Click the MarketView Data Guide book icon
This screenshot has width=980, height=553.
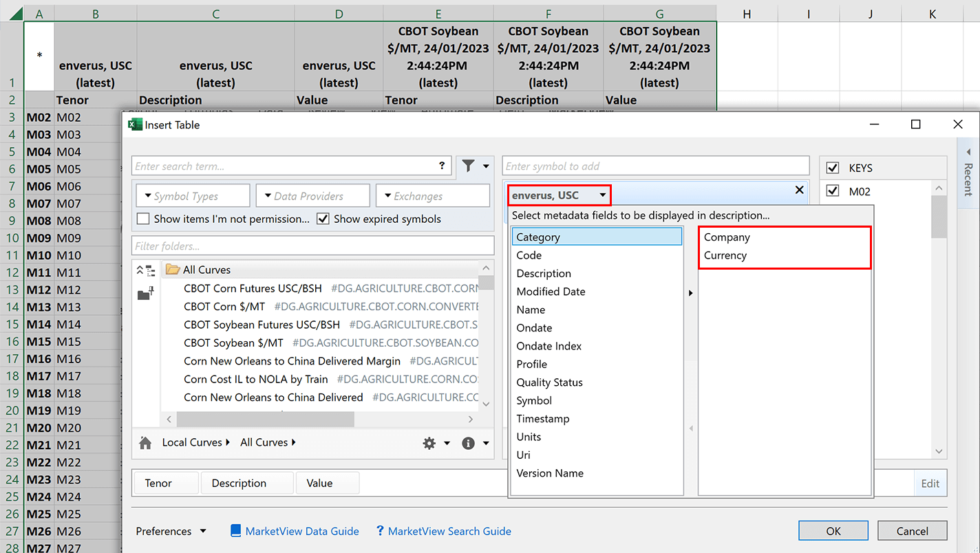236,531
